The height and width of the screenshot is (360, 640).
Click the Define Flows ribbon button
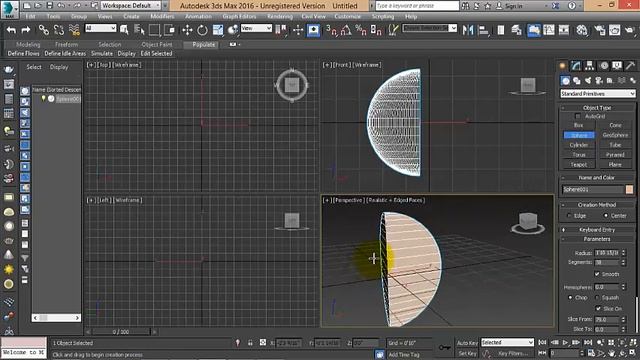[x=23, y=53]
